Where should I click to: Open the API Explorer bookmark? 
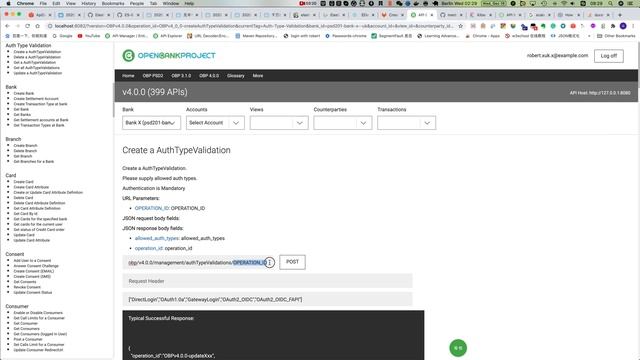[x=167, y=36]
